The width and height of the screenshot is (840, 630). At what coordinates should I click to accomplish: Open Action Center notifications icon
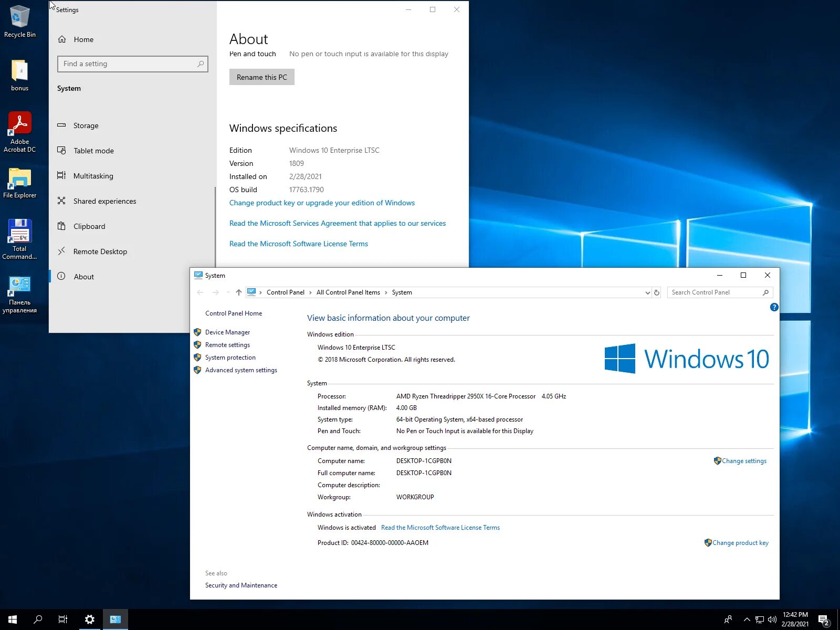click(x=824, y=620)
